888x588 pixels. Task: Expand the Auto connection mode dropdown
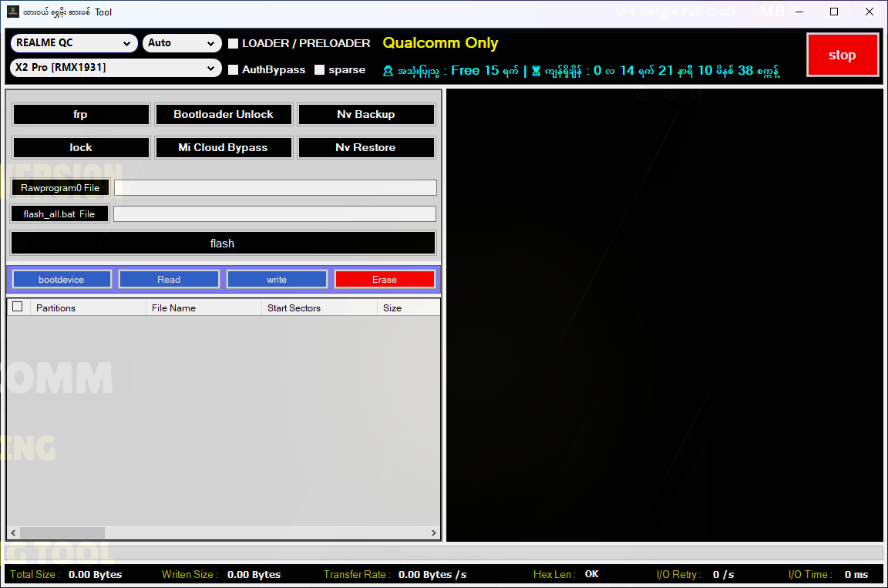point(182,43)
